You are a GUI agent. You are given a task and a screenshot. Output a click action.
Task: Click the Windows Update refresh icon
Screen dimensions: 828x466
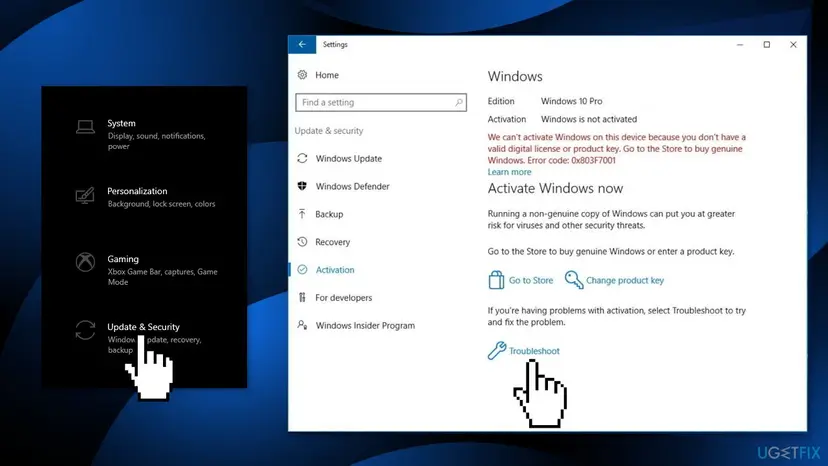tap(302, 159)
